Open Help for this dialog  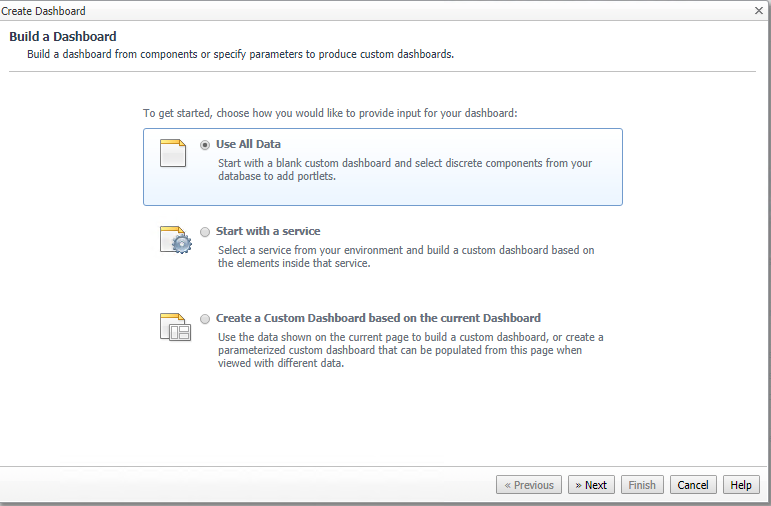coord(741,485)
